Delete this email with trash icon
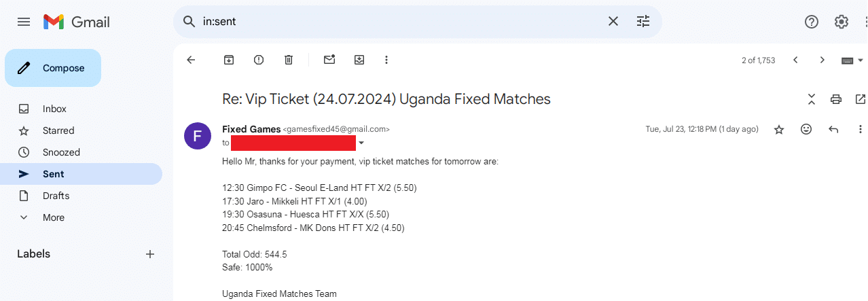The height and width of the screenshot is (301, 868). 289,60
